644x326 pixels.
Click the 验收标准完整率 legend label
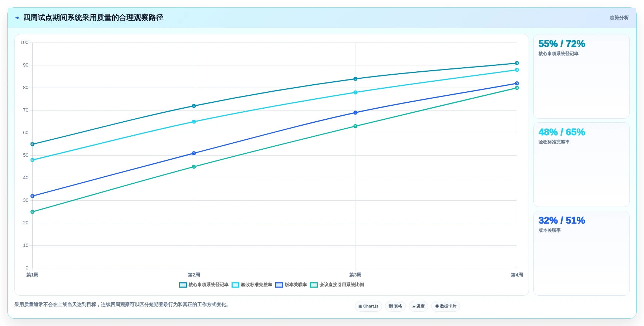tap(256, 285)
